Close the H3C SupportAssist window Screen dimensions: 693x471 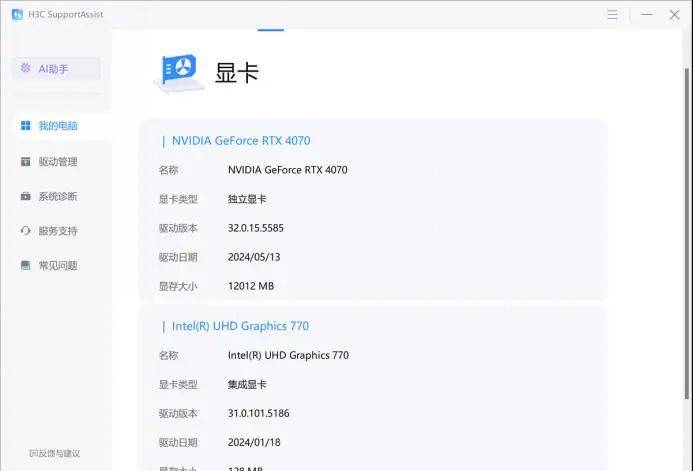pos(674,15)
